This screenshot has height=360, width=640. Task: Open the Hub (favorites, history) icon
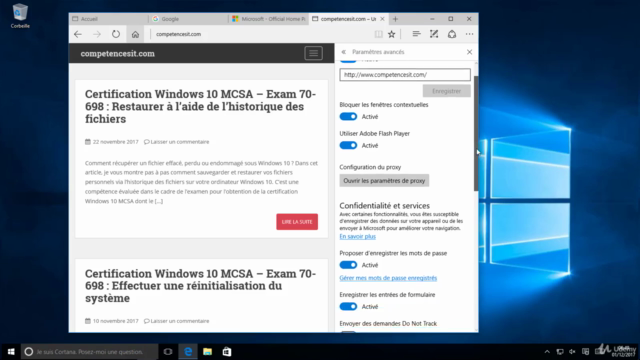[x=416, y=34]
